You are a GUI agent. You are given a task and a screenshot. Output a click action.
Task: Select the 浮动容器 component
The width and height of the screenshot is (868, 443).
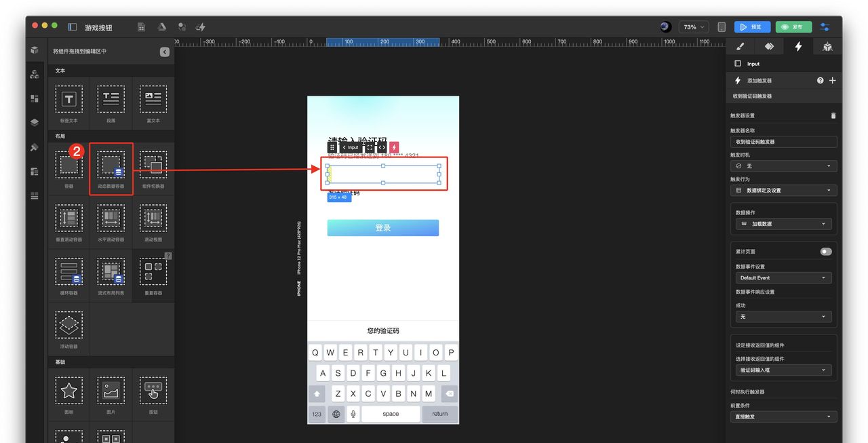68,330
